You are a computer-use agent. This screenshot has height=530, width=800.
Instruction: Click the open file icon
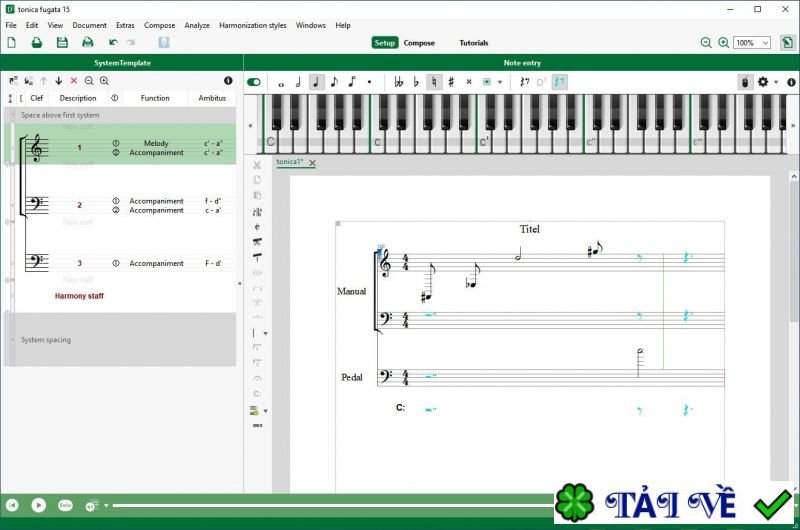37,42
